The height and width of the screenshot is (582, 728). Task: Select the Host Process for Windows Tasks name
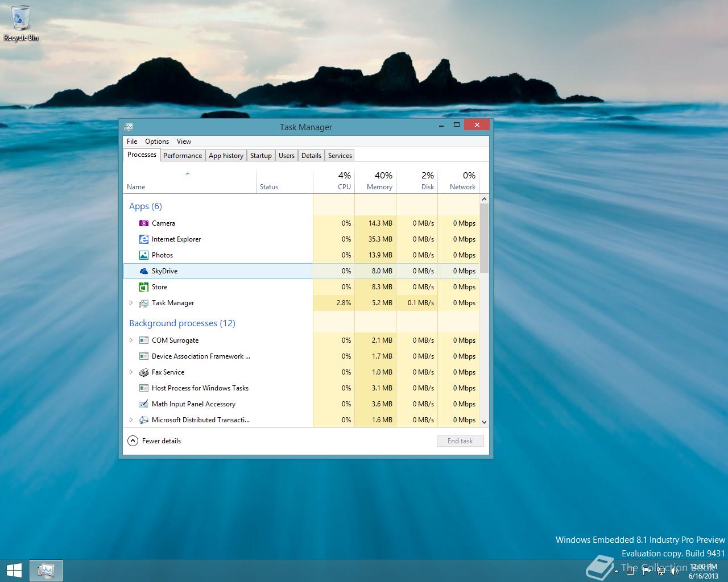[200, 388]
